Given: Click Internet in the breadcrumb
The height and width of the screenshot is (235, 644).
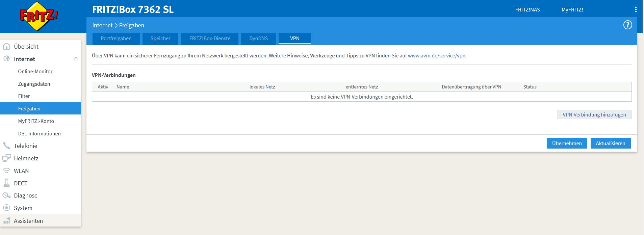Looking at the screenshot, I should tap(102, 25).
